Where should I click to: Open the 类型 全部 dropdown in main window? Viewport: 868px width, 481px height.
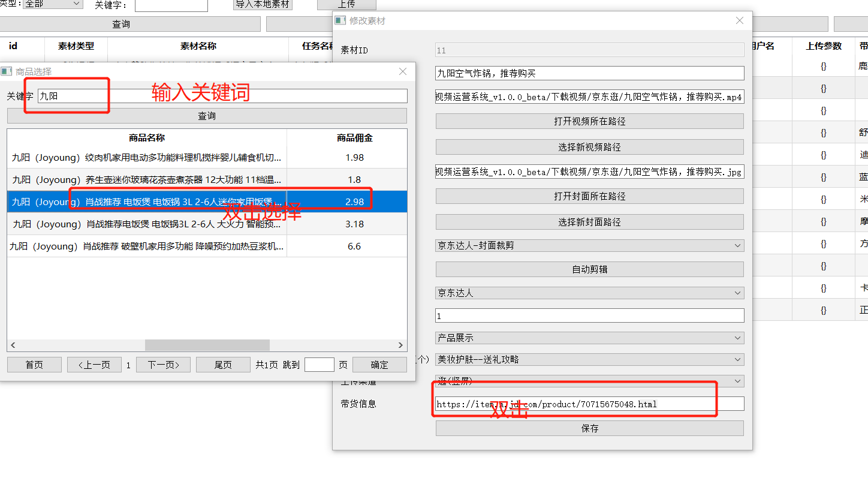coord(53,4)
